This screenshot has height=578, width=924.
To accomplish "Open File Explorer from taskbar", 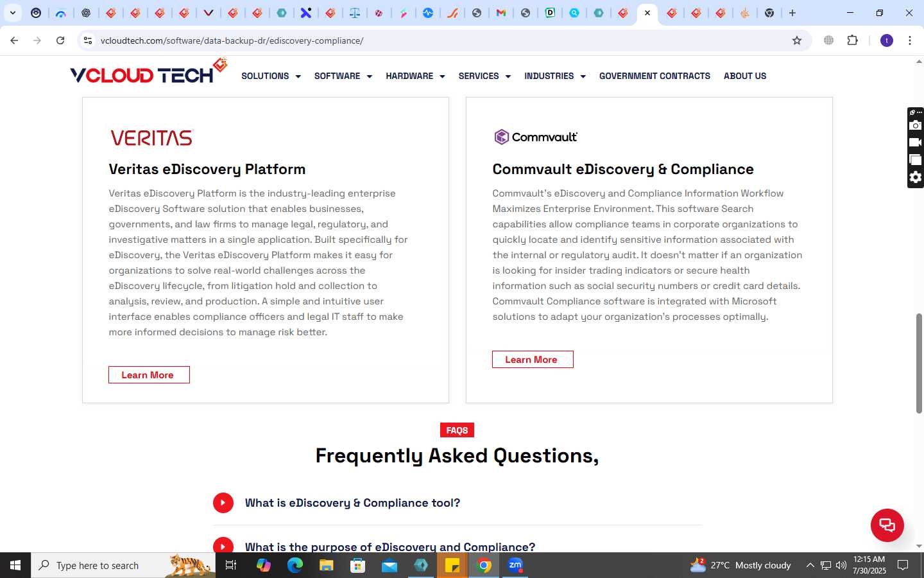I will pos(327,565).
